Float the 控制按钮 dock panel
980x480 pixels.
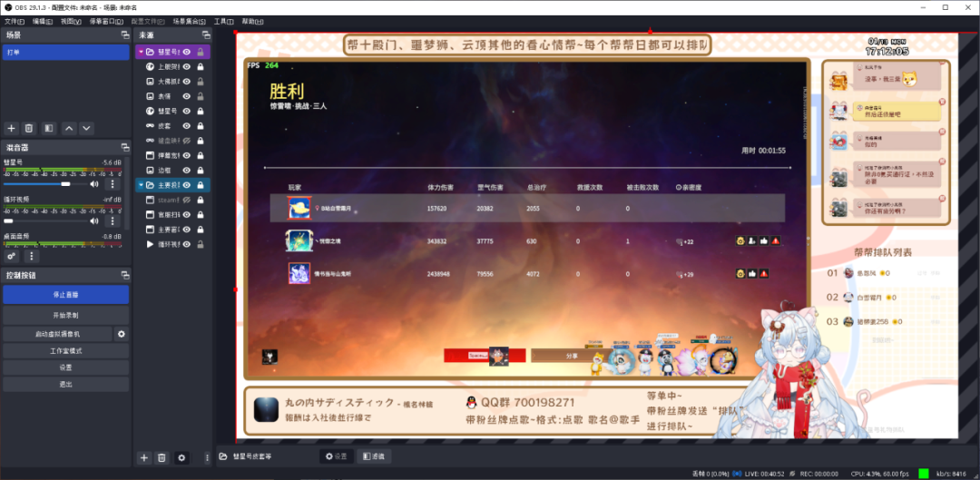pos(125,275)
